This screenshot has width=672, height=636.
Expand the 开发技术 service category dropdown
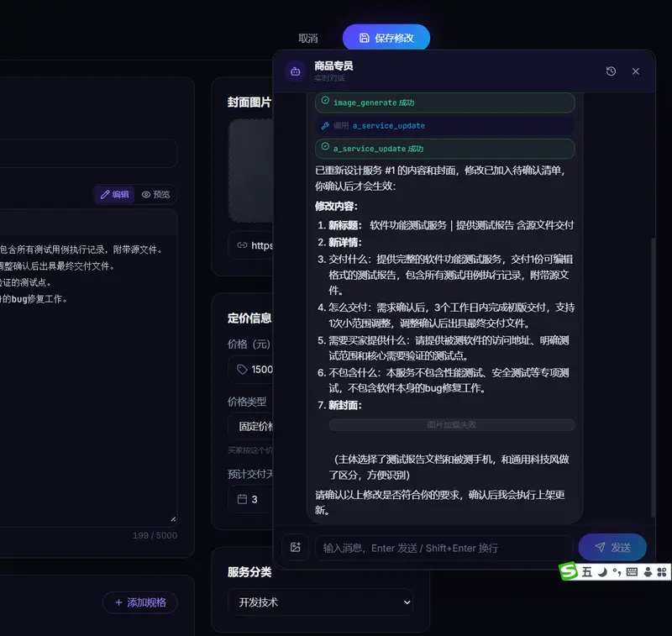coord(320,602)
